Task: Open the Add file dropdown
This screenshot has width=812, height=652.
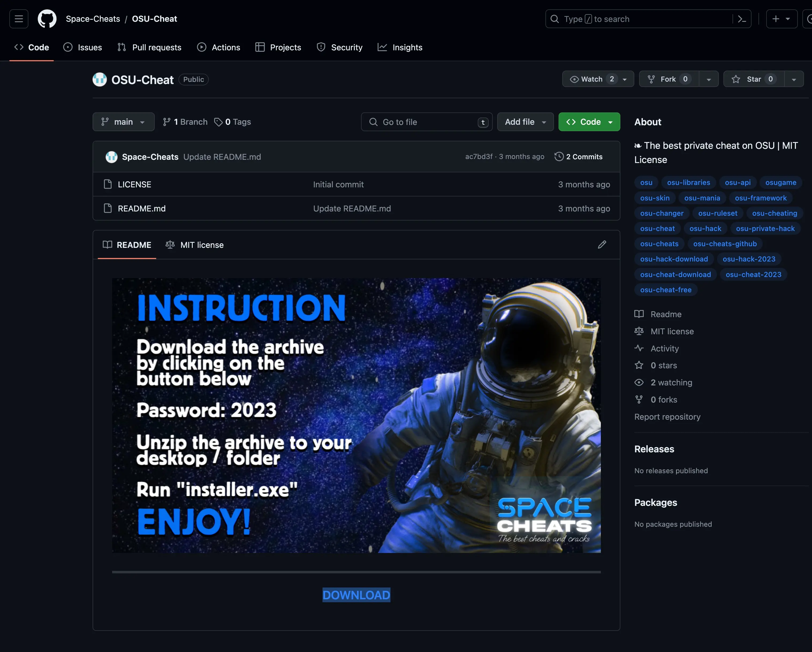Action: pyautogui.click(x=525, y=122)
